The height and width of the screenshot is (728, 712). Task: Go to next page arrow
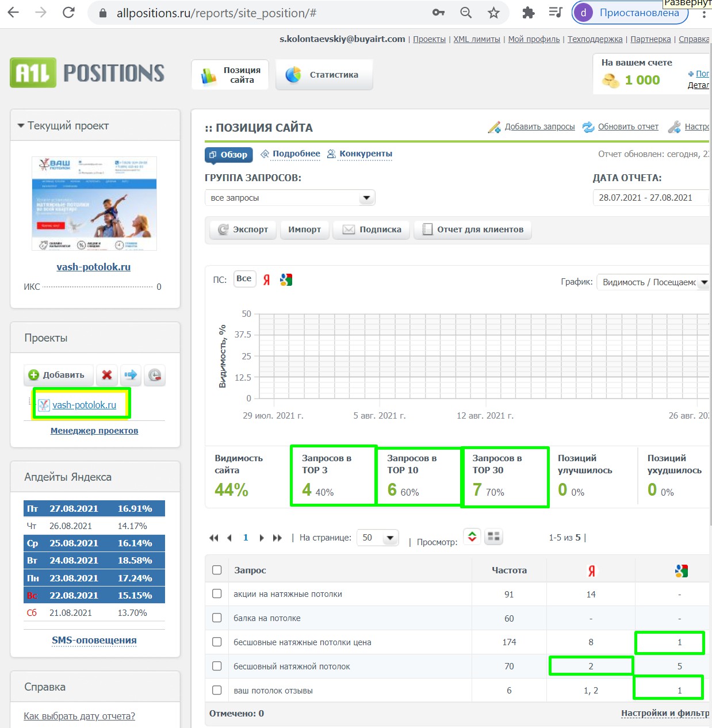coord(262,538)
